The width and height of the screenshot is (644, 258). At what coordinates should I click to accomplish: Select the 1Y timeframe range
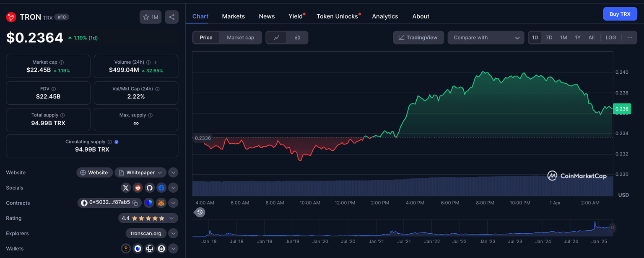click(577, 37)
